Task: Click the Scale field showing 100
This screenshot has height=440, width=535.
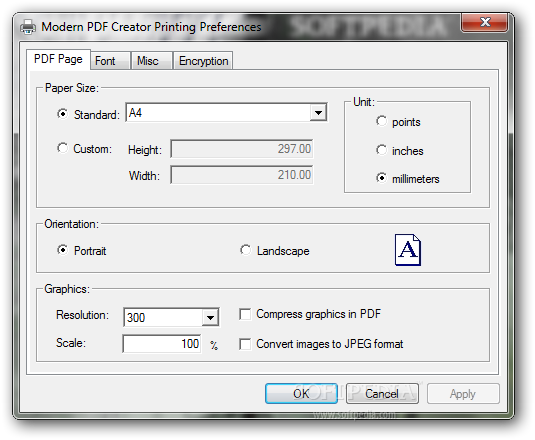Action: point(162,344)
